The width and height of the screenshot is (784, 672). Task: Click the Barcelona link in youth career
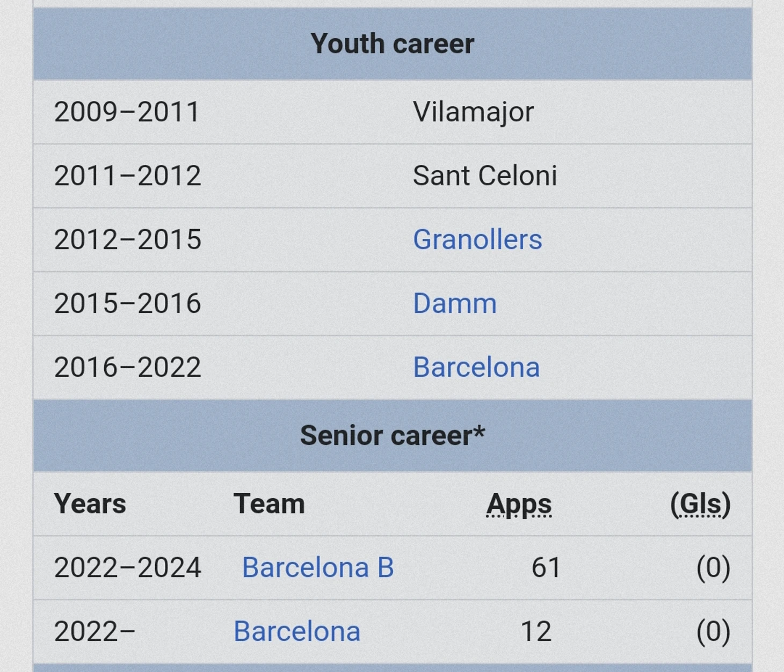[x=476, y=367]
